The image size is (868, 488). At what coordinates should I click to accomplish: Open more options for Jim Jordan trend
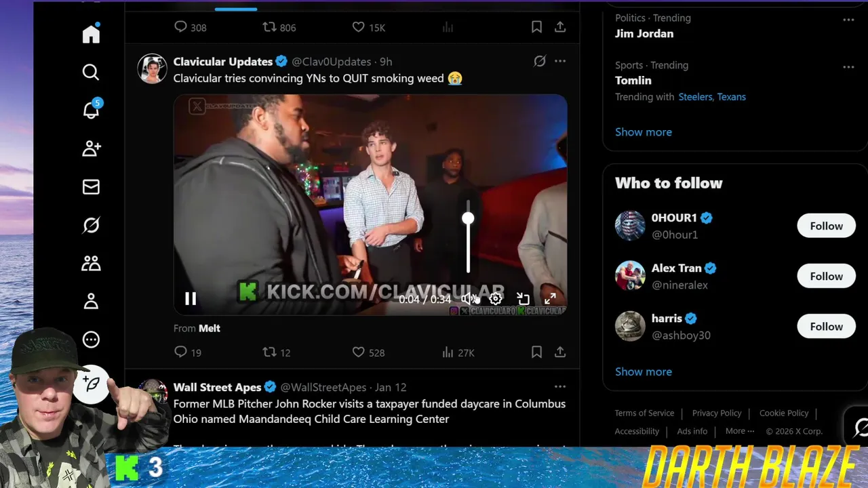848,20
